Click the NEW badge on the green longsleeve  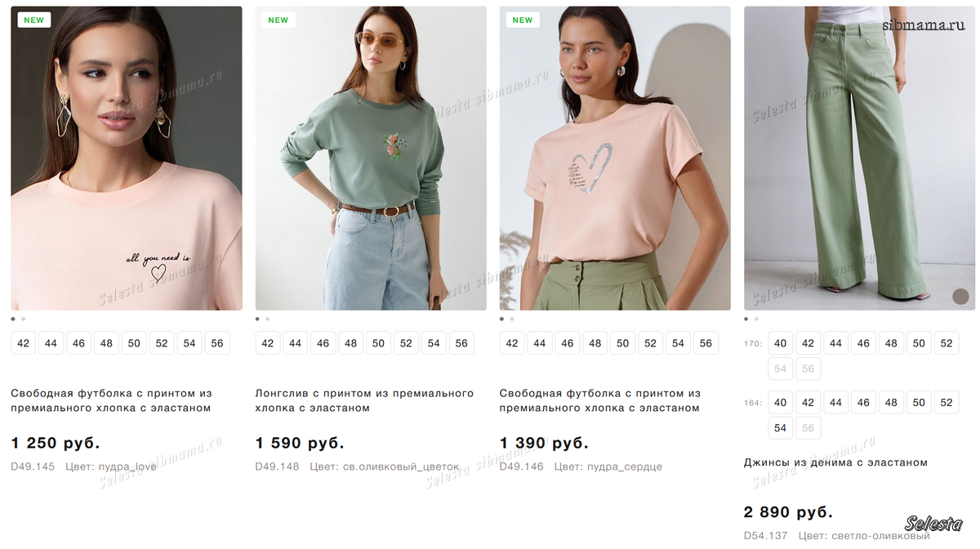[x=278, y=20]
